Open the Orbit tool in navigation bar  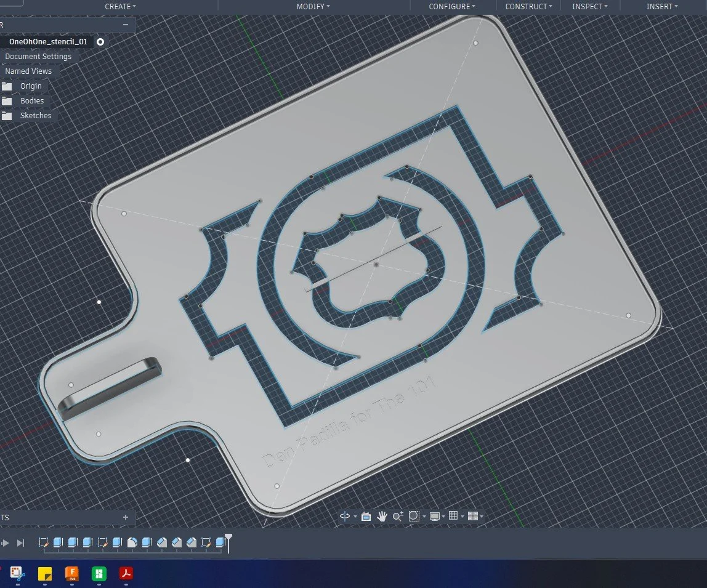[x=345, y=517]
